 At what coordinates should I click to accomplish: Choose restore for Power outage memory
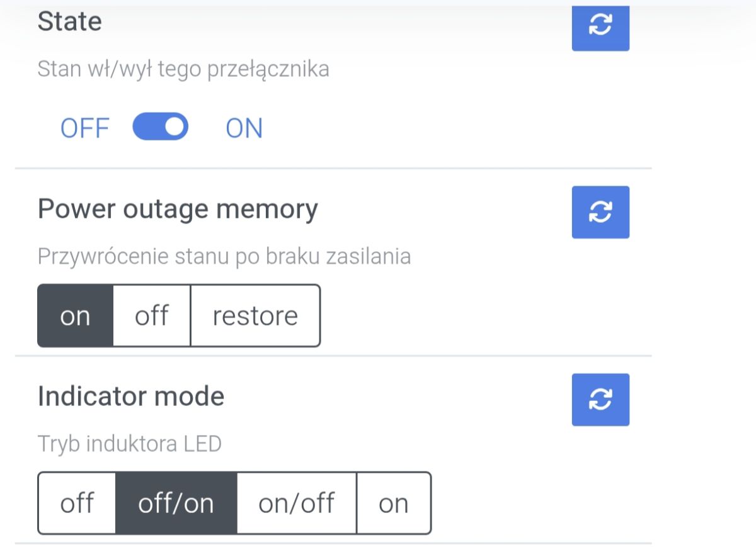coord(255,315)
